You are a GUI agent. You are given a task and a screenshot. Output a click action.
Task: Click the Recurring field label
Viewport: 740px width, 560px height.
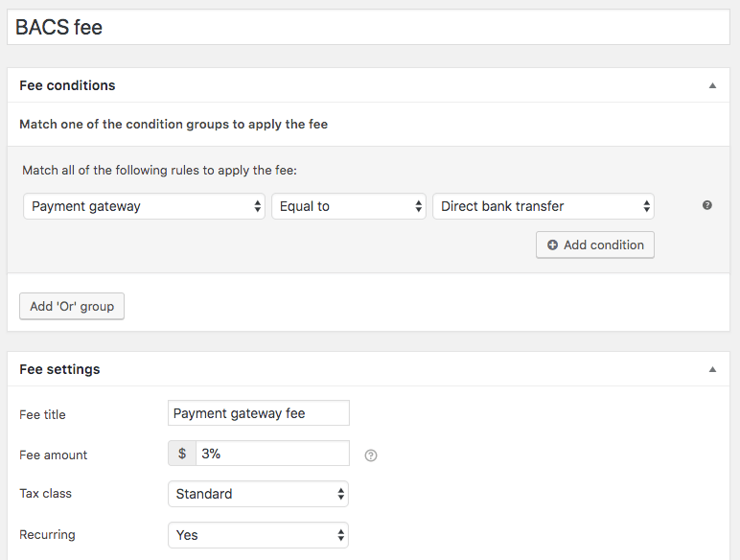tap(47, 534)
